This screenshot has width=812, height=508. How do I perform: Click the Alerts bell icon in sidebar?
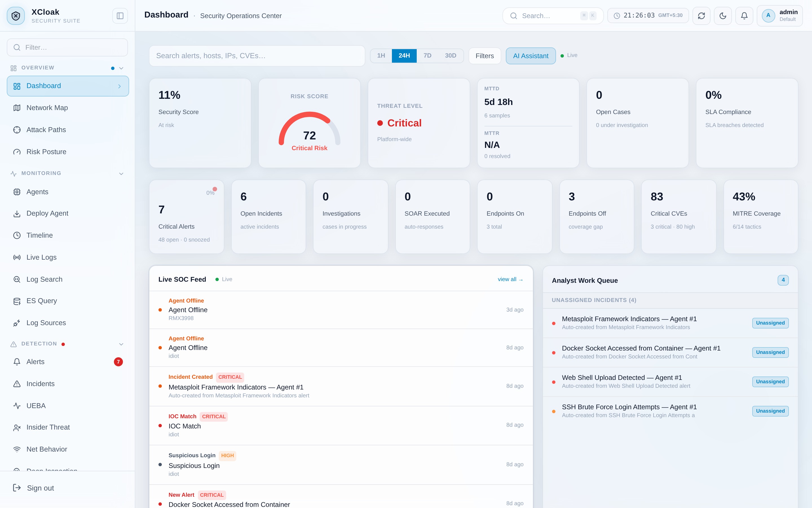coord(17,362)
